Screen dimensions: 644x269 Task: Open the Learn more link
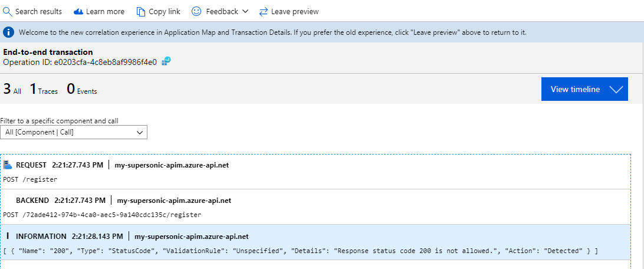click(105, 11)
